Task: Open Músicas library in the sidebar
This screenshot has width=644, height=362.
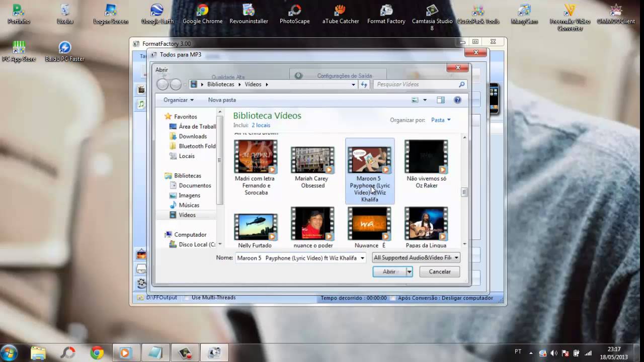Action: click(x=189, y=205)
